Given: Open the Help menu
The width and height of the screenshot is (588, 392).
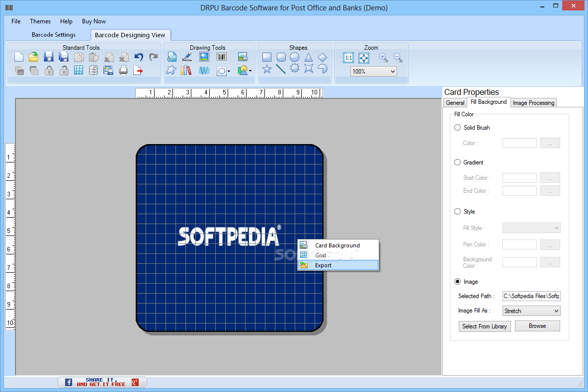Looking at the screenshot, I should coord(66,21).
